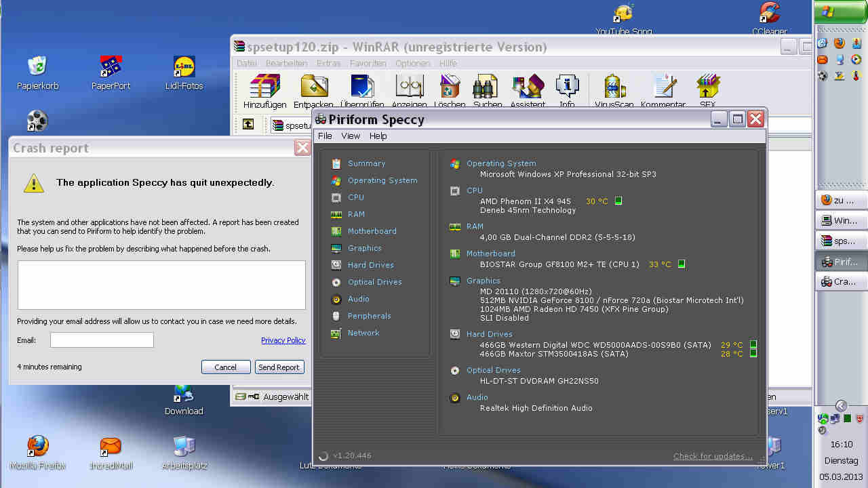
Task: Click the CPU temperature indicator icon
Action: (x=618, y=201)
